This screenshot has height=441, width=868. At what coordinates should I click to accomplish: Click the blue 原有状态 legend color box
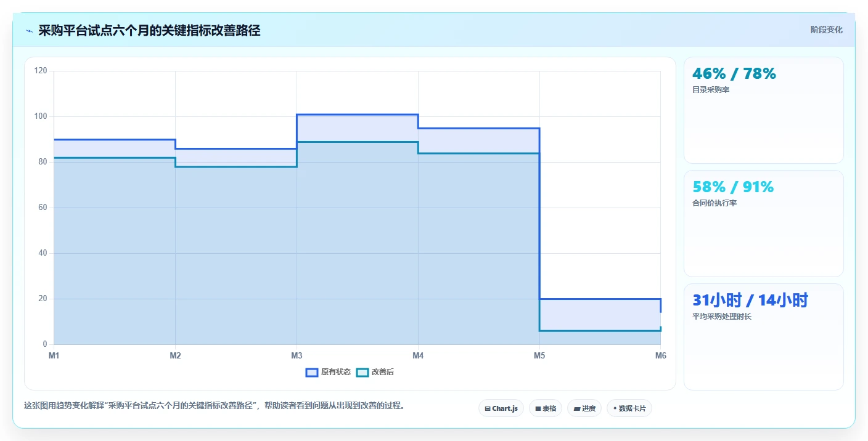click(312, 372)
